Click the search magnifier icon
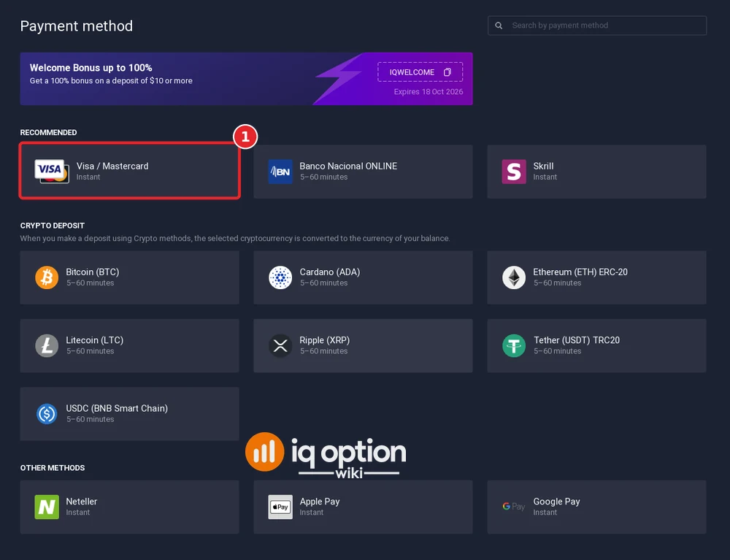The height and width of the screenshot is (560, 730). click(x=499, y=26)
